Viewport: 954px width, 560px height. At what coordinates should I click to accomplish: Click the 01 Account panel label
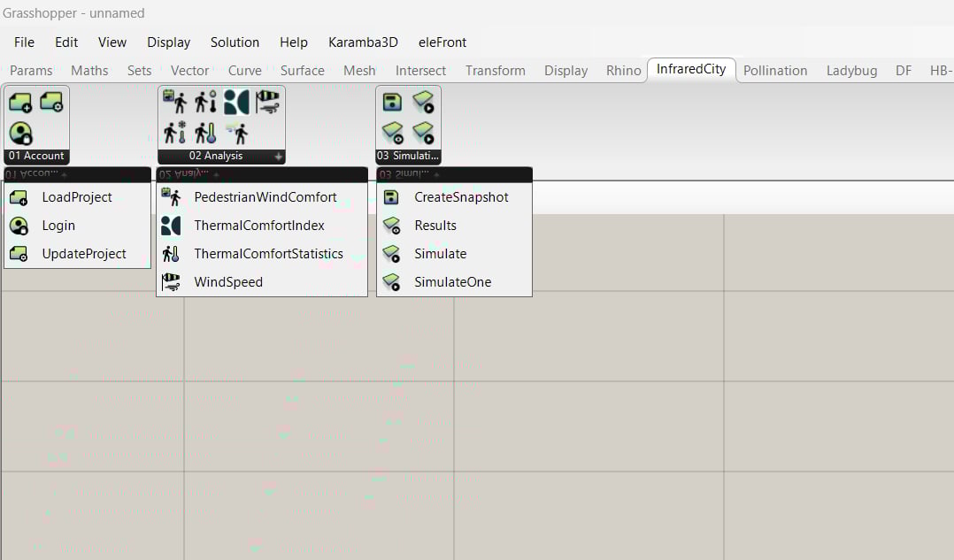click(x=36, y=156)
